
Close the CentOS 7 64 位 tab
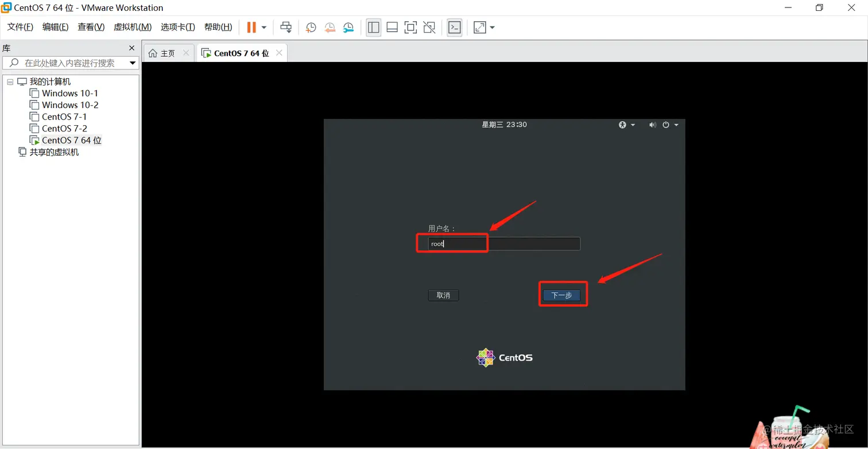pos(279,53)
